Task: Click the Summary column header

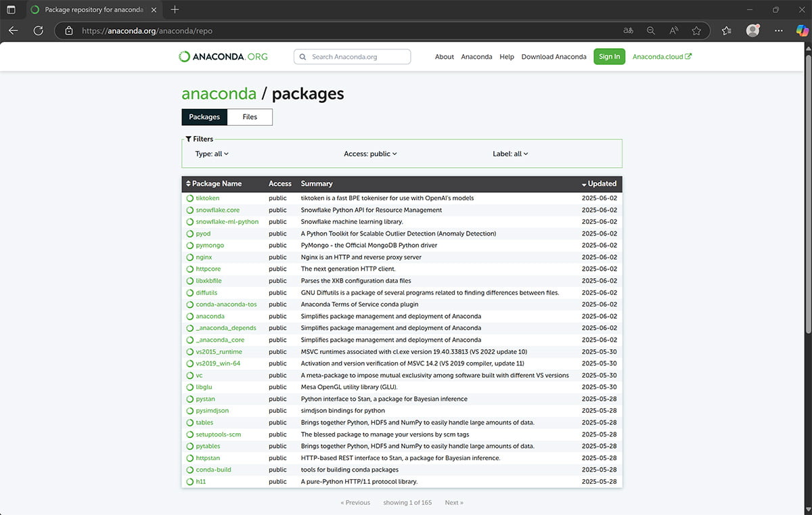Action: 317,183
